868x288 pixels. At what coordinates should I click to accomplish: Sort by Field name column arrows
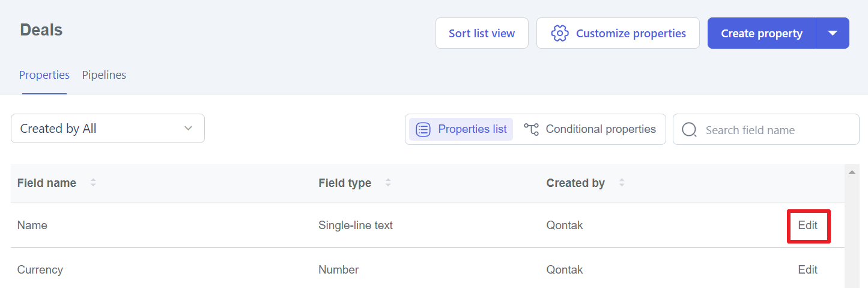point(93,183)
